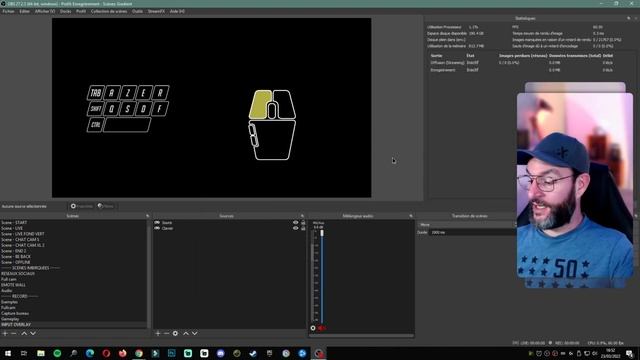Remove selected source with minus icon
This screenshot has height=360, width=640.
[x=167, y=333]
